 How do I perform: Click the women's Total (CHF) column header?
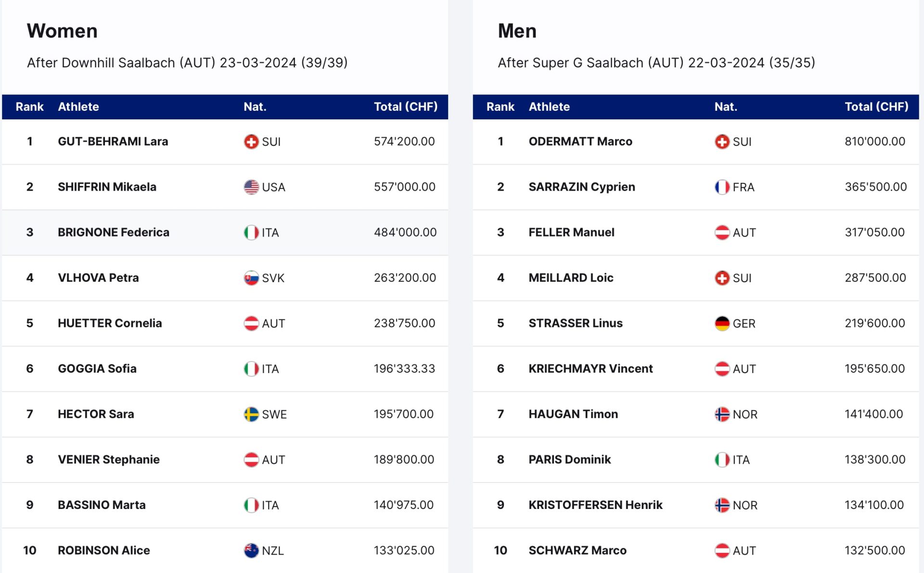tap(406, 106)
